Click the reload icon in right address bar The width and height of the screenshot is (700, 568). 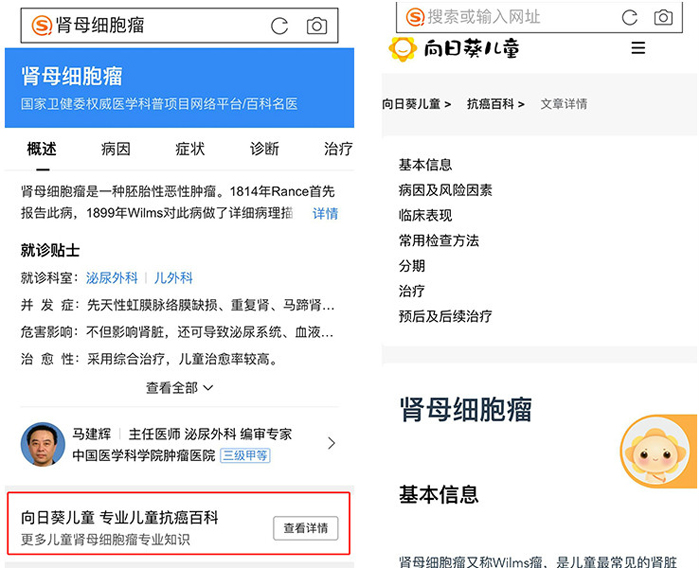coord(629,17)
